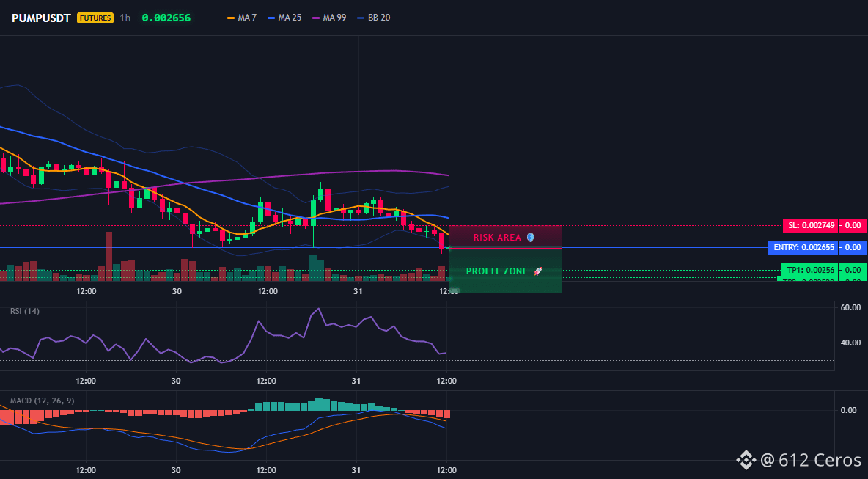Select the RSI (14) indicator label

click(x=25, y=311)
